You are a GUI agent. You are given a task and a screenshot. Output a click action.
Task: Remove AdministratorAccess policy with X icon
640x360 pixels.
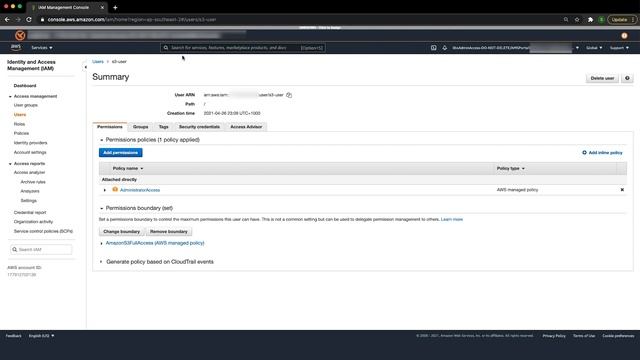tap(622, 190)
